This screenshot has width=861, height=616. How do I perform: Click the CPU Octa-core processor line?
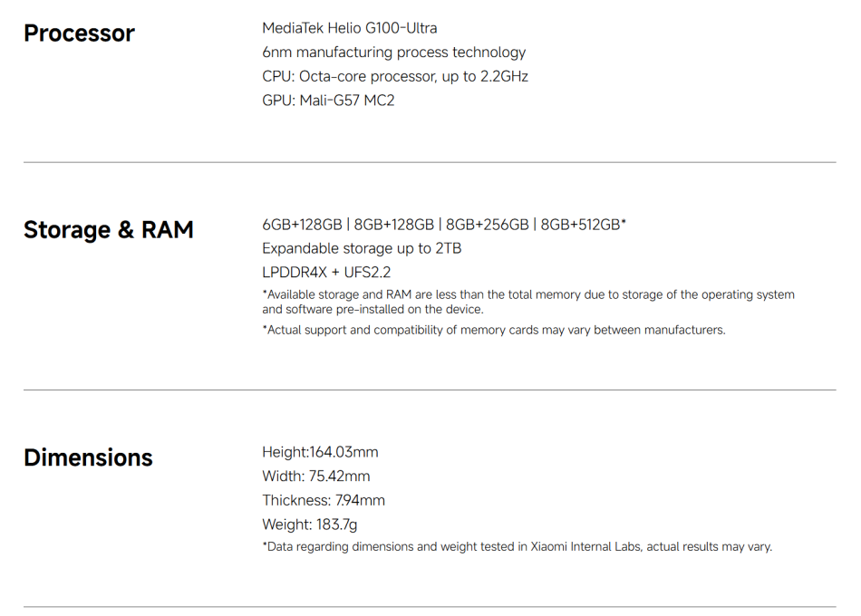(x=394, y=76)
